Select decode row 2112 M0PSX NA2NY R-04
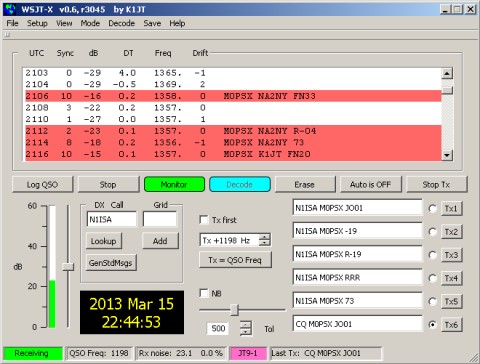This screenshot has width=480, height=364. point(233,131)
